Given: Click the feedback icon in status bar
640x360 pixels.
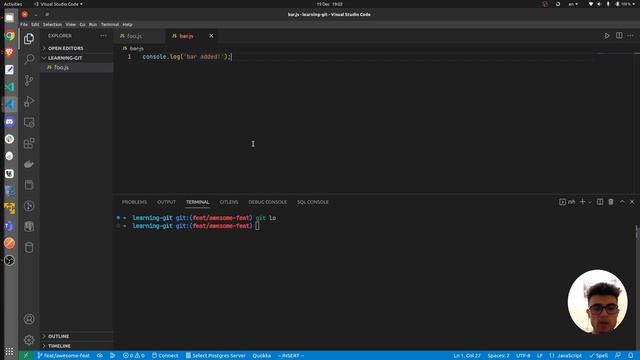Looking at the screenshot, I should pyautogui.click(x=618, y=356).
